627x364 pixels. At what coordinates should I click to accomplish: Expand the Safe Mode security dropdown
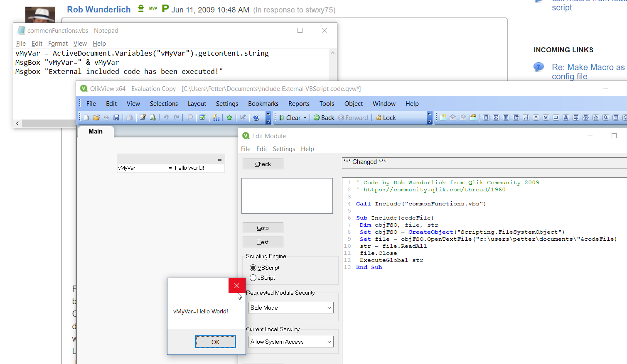coord(329,308)
